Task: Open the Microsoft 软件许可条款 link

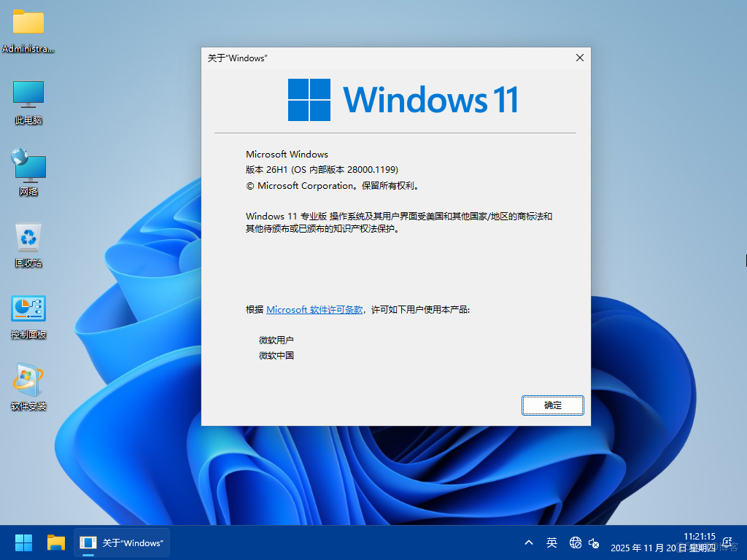Action: (314, 309)
